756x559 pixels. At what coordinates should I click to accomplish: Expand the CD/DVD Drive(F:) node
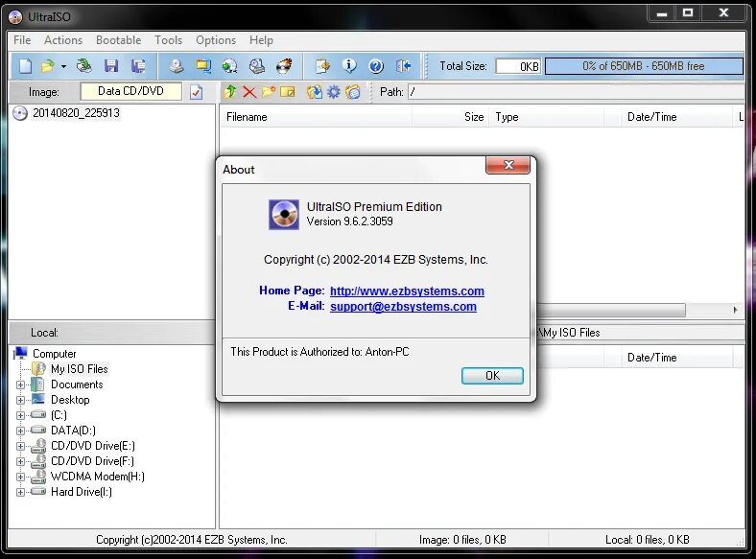pos(20,461)
